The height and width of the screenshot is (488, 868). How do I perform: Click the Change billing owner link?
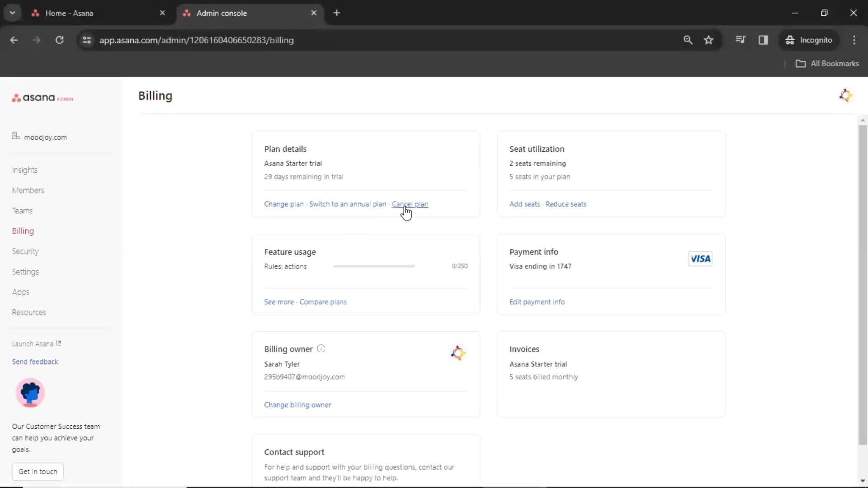point(297,405)
